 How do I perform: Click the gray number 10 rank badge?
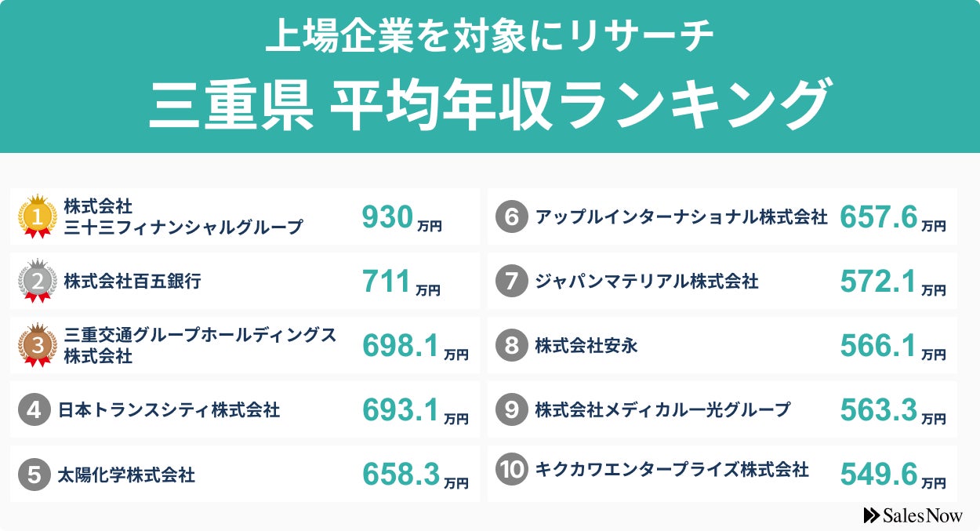click(511, 470)
